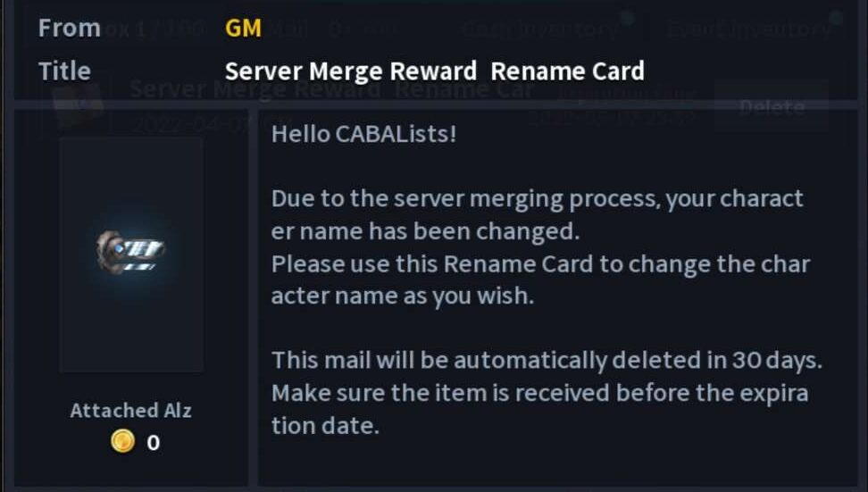Open the Event Inventory tab

click(748, 29)
